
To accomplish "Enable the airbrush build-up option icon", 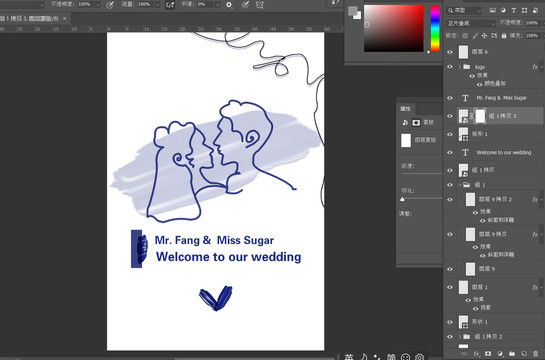I will point(169,5).
